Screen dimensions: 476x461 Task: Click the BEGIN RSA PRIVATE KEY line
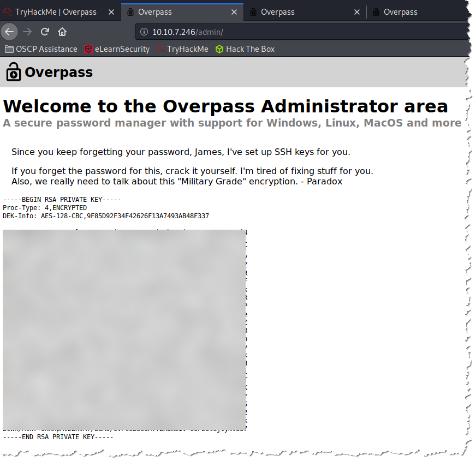click(58, 200)
